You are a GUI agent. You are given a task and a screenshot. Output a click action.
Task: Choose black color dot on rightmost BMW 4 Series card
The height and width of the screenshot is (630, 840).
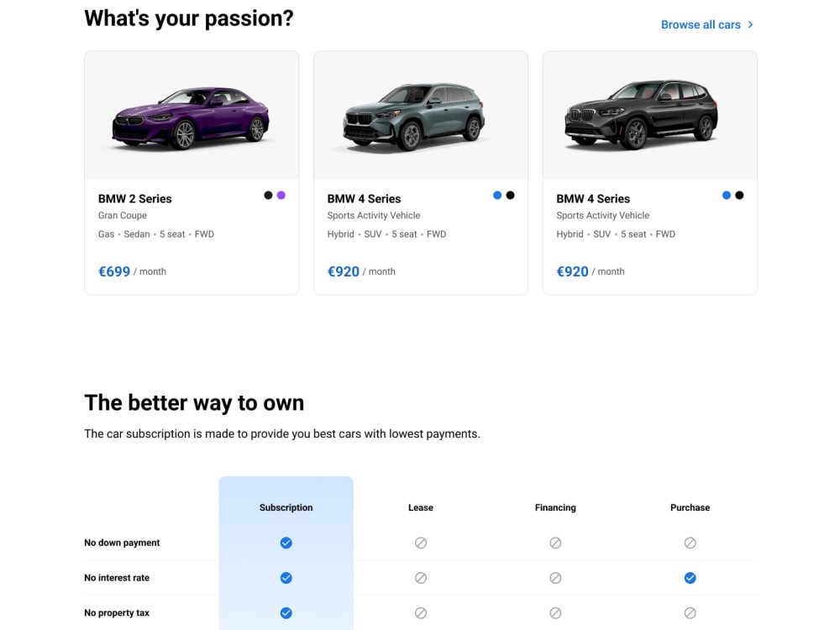click(x=739, y=195)
